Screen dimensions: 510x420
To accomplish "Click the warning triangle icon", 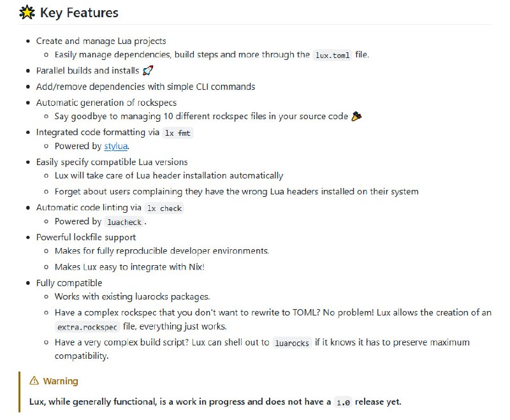I will tap(34, 381).
